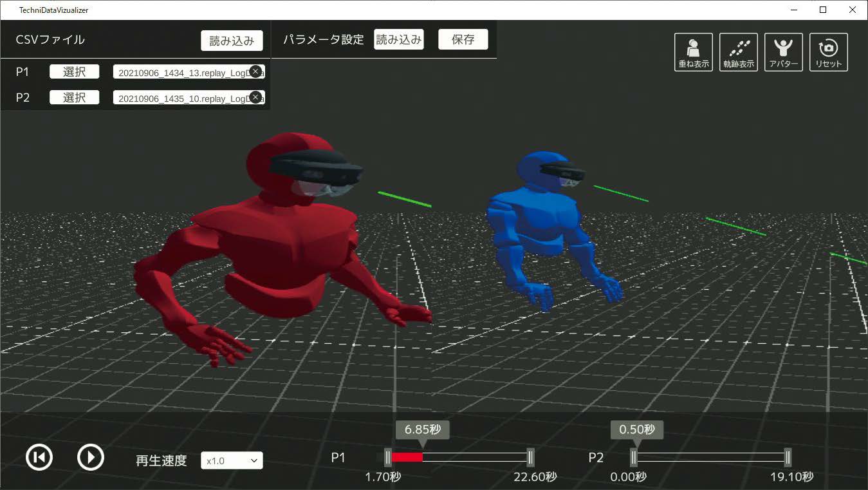Toggle the 重ね表示 overlay display icon

tap(693, 52)
